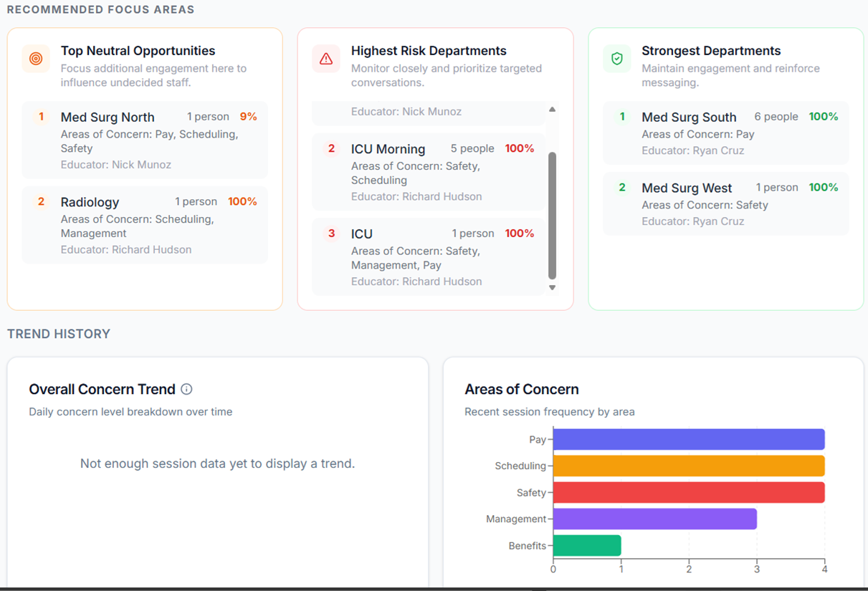
Task: Click 'Educator: Nick Munoz' under Med Surg North
Action: pyautogui.click(x=116, y=165)
